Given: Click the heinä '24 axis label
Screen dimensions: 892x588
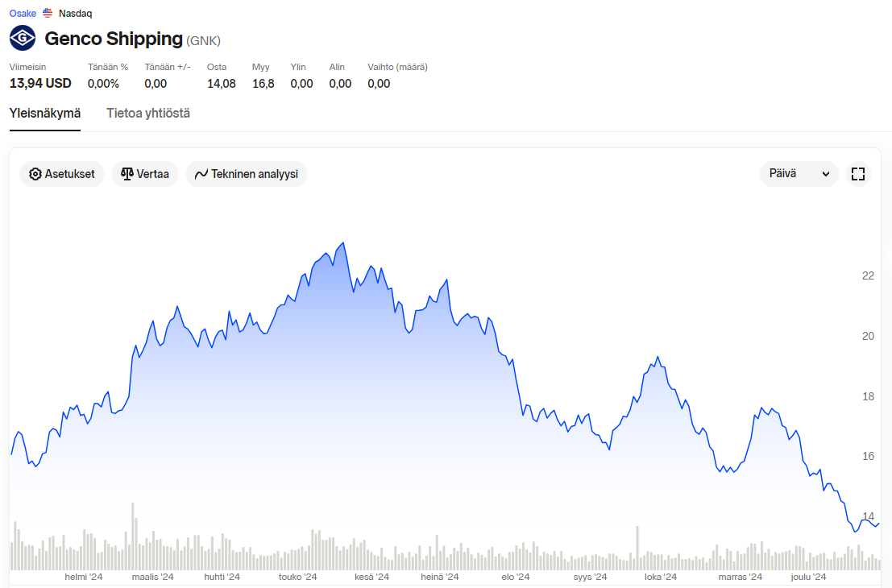Looking at the screenshot, I should pos(440,577).
